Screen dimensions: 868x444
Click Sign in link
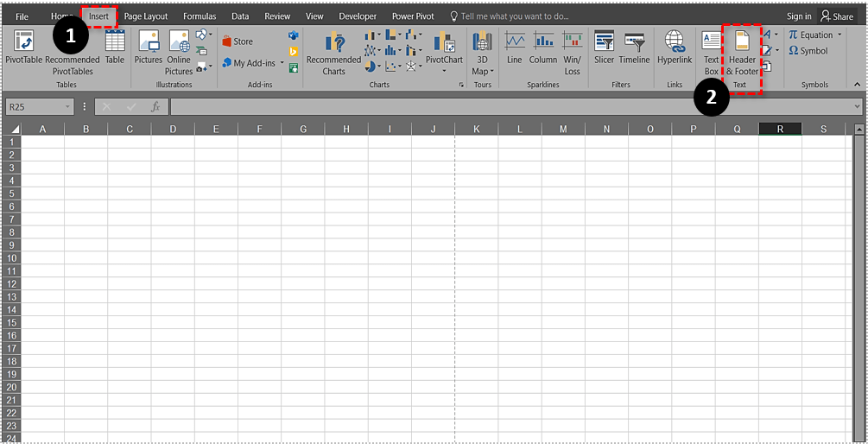(x=799, y=16)
